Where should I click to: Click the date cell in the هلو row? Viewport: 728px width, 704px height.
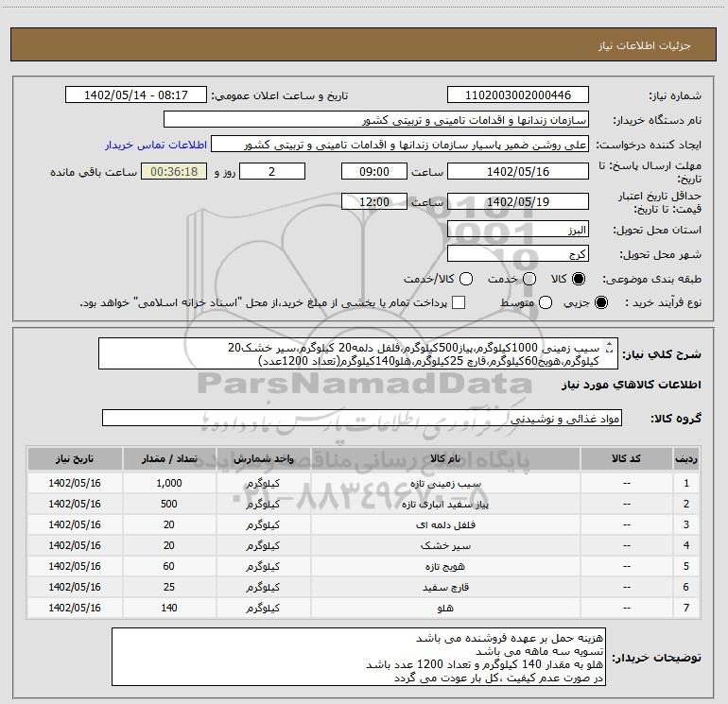[x=75, y=608]
